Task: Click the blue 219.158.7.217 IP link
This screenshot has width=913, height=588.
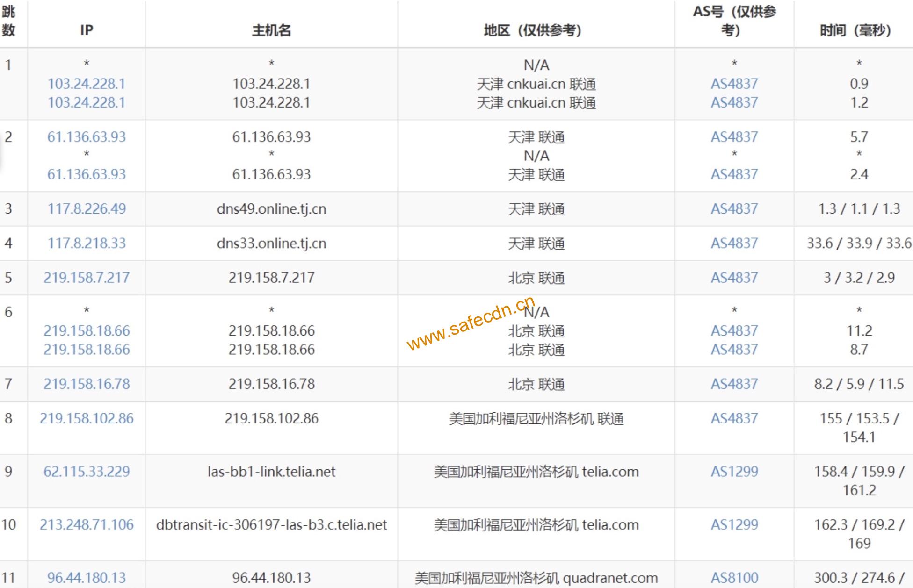Action: [x=87, y=278]
